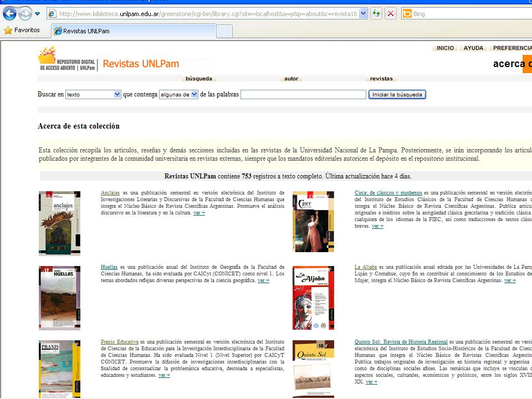Click the Stop loading X icon

tap(391, 14)
